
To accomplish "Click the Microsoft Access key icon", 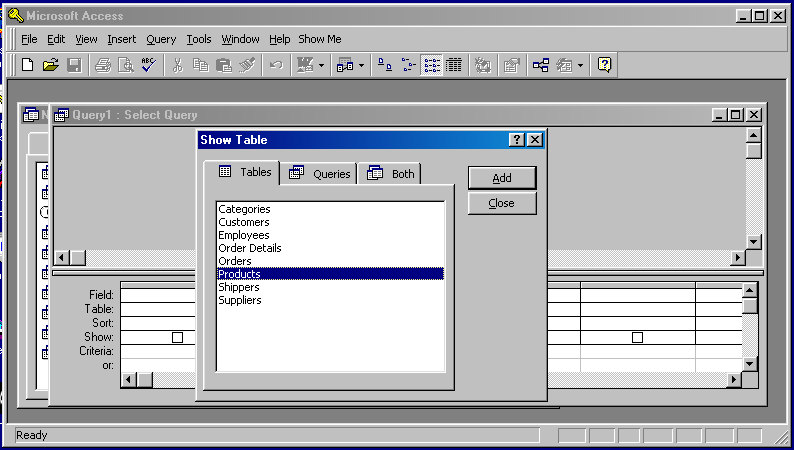I will (16, 16).
